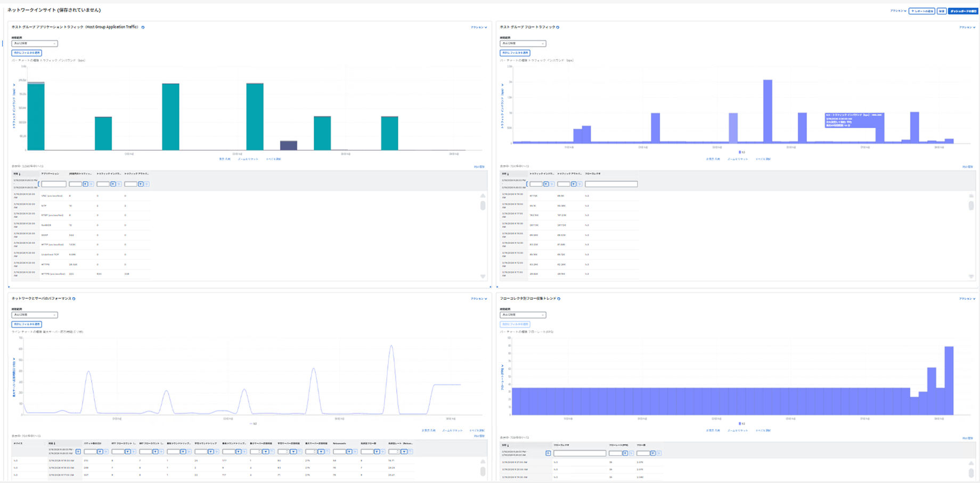Open filter icon for トラフィック アウトバウンド column in application traffic table

pyautogui.click(x=141, y=184)
